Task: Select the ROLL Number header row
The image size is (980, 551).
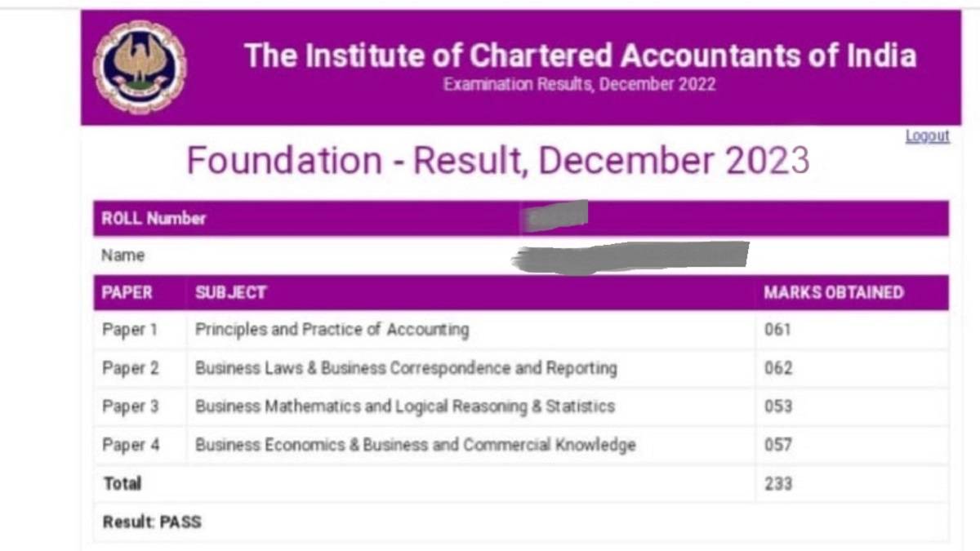Action: coord(152,218)
